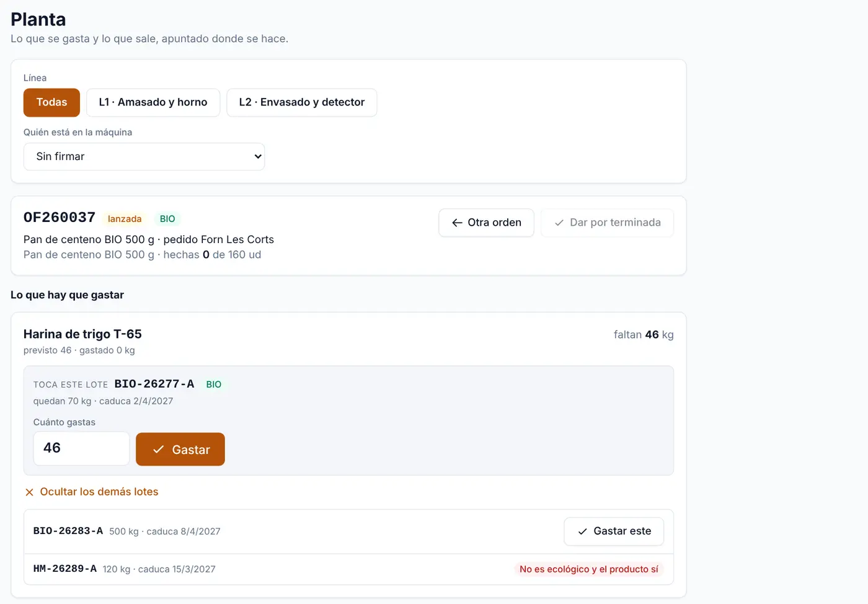Click order number OF260037

60,218
